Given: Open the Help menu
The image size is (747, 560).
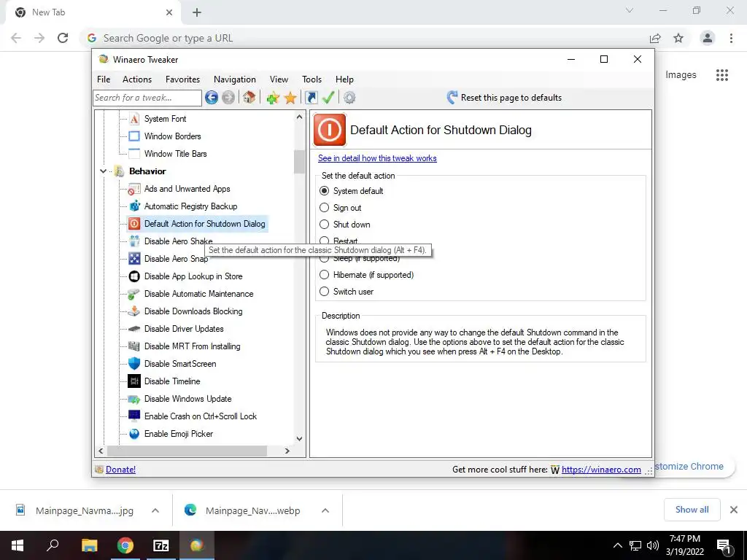Looking at the screenshot, I should click(x=344, y=79).
